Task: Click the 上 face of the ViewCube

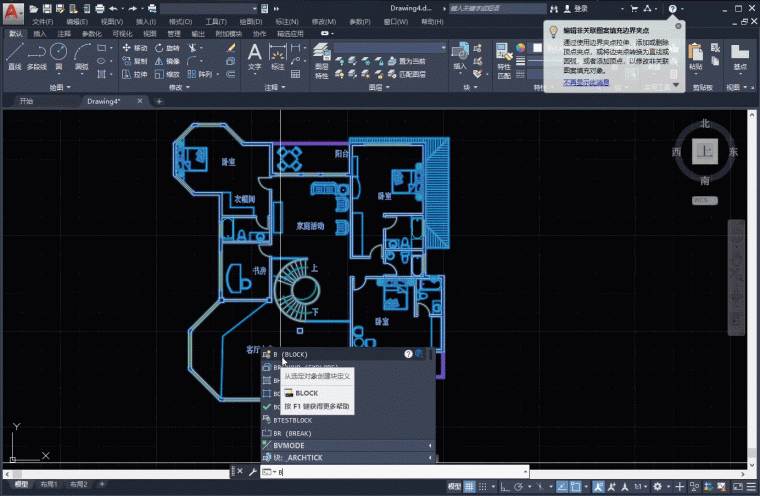Action: click(705, 151)
